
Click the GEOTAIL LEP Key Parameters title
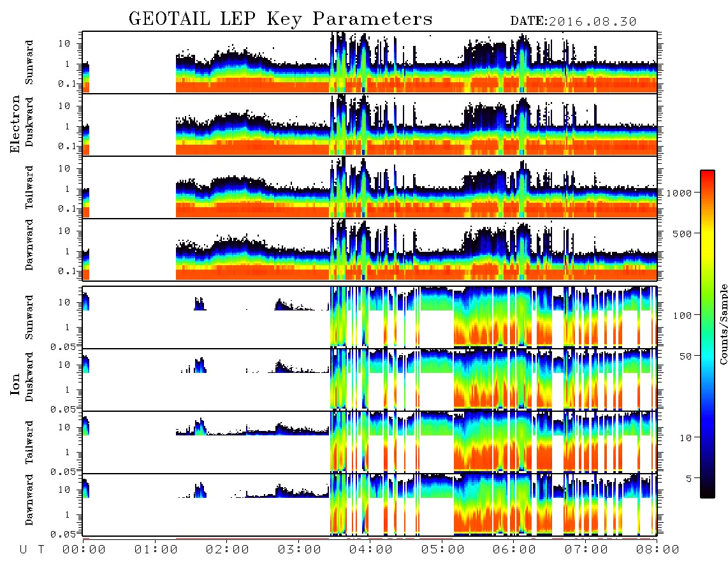point(280,19)
